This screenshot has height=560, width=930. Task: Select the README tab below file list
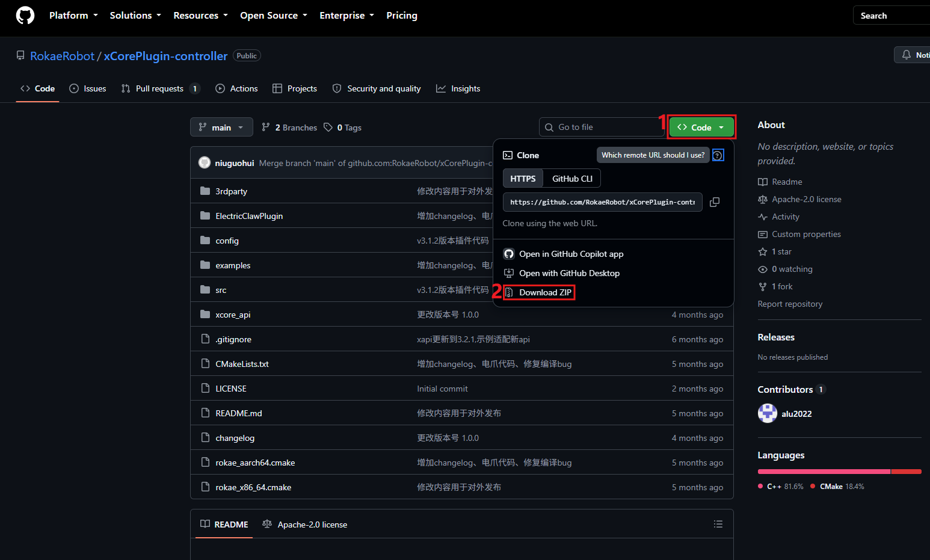pyautogui.click(x=224, y=525)
